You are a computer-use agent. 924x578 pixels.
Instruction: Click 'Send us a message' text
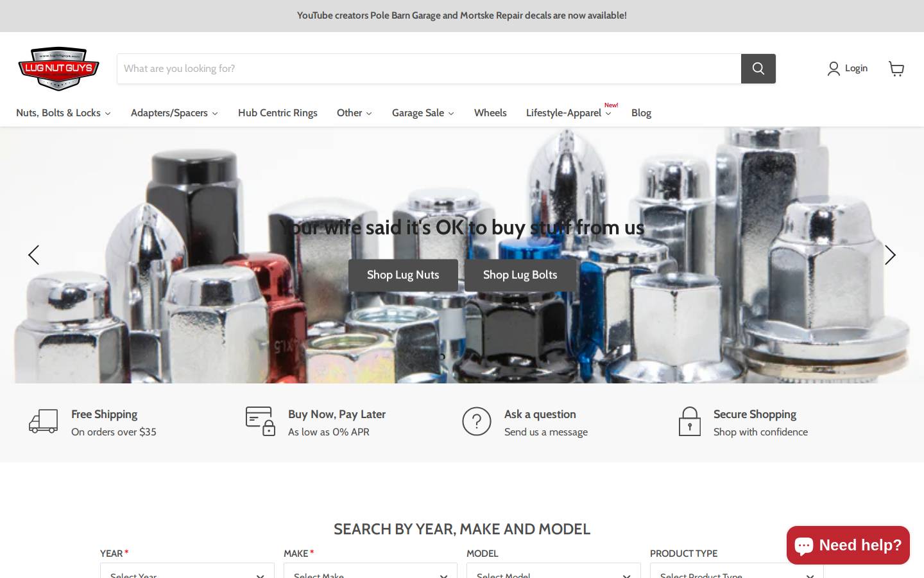546,432
